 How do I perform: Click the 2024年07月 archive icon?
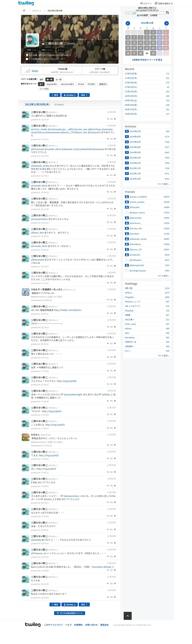click(127, 131)
